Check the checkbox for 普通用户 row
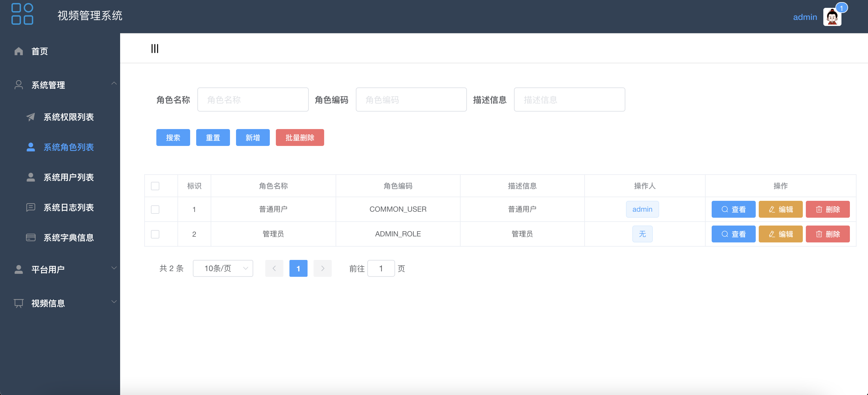This screenshot has height=395, width=868. 155,209
